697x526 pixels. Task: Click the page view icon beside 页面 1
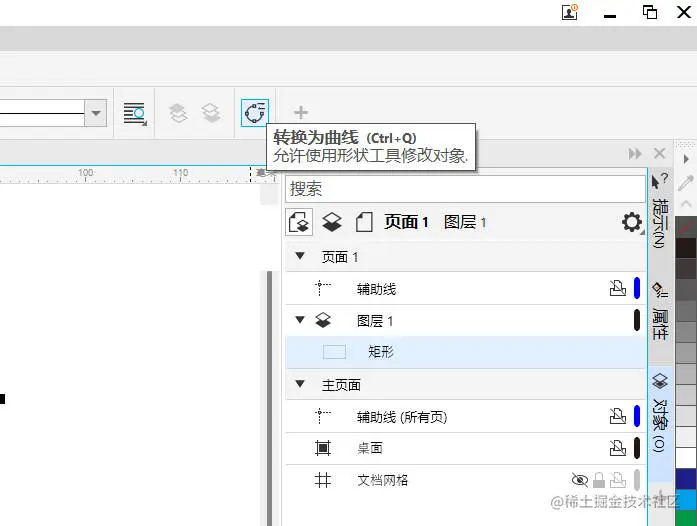pos(364,222)
